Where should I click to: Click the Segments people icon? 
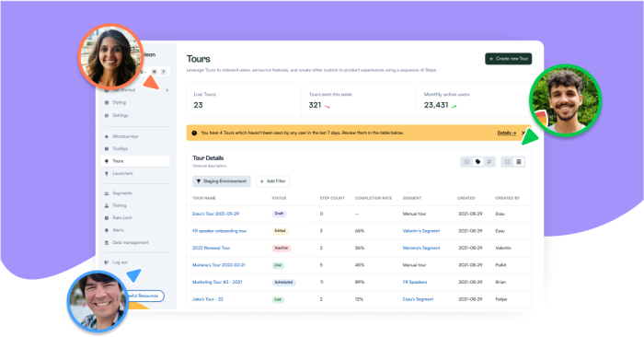(x=107, y=193)
